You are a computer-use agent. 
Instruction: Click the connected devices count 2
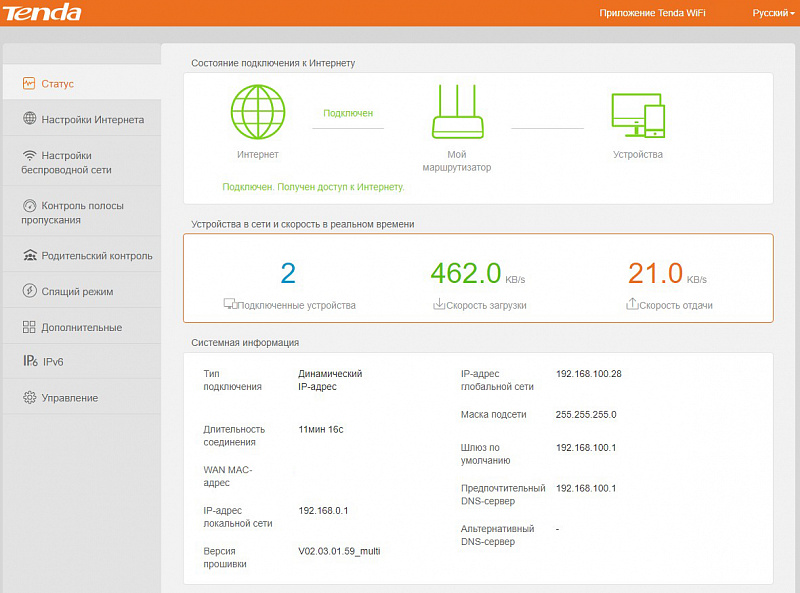(288, 273)
